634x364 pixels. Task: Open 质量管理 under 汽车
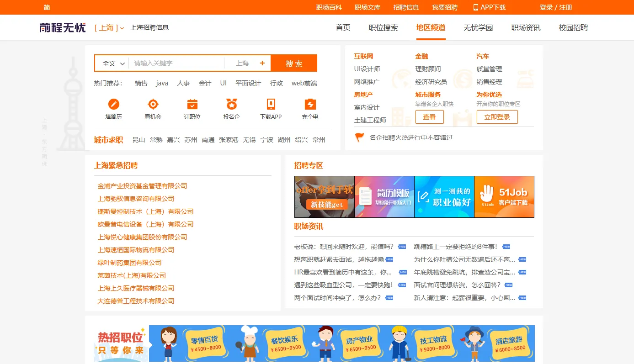tap(489, 69)
